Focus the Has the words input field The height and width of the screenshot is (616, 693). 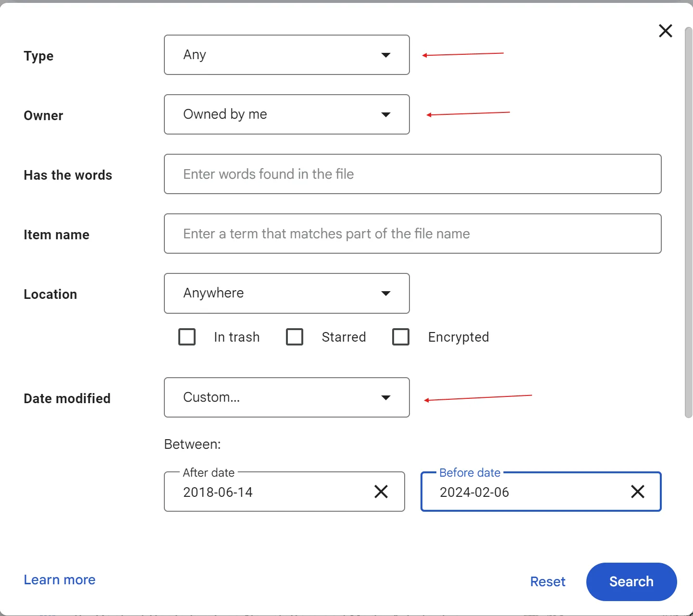pyautogui.click(x=413, y=174)
